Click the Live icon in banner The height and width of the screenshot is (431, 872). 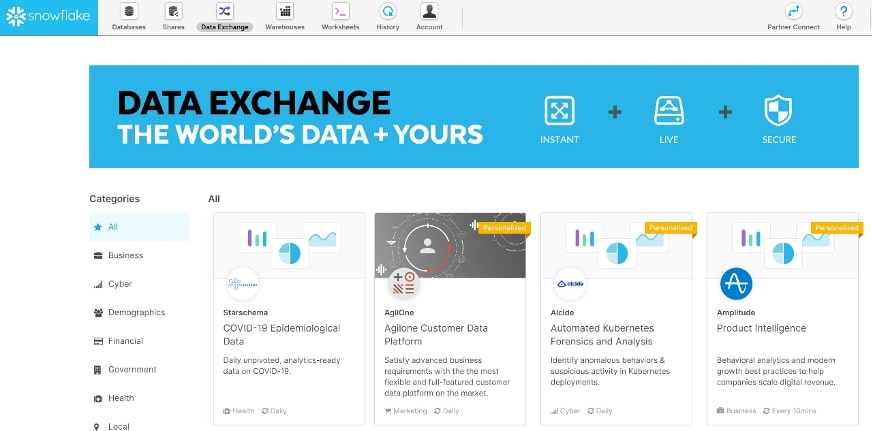point(669,110)
